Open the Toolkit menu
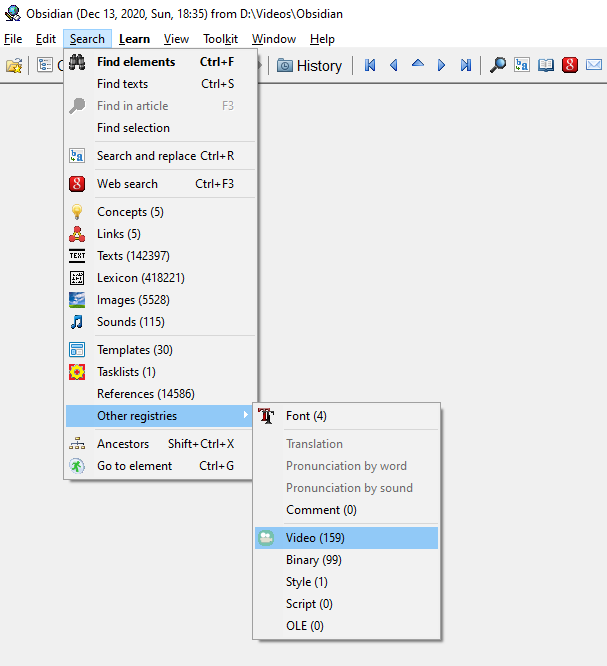Image resolution: width=607 pixels, height=666 pixels. (x=220, y=39)
